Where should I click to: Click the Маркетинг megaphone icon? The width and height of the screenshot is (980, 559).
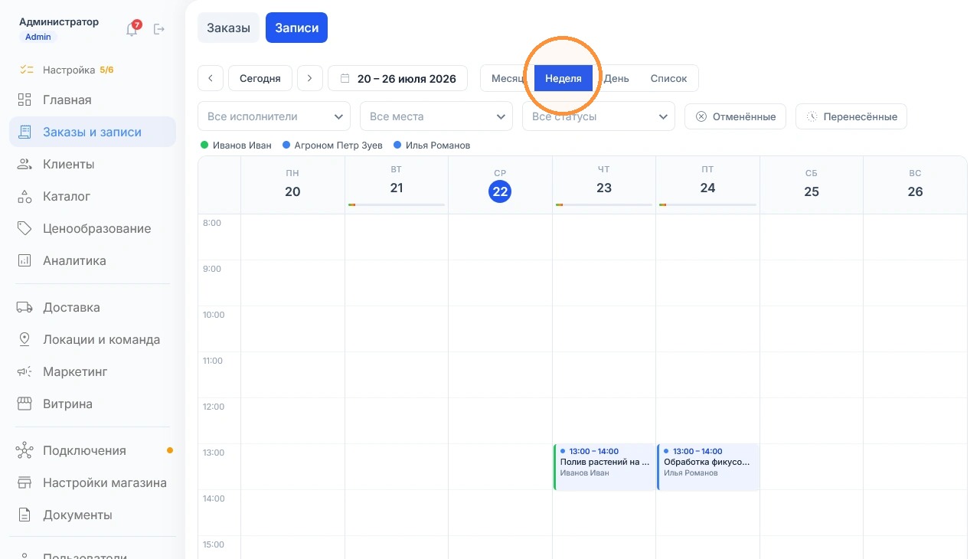click(24, 371)
